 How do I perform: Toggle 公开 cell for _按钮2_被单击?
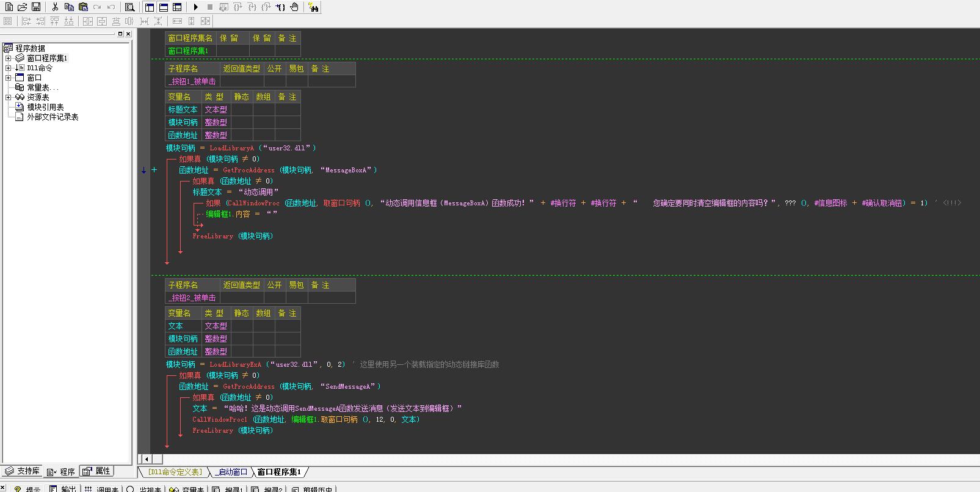click(274, 298)
